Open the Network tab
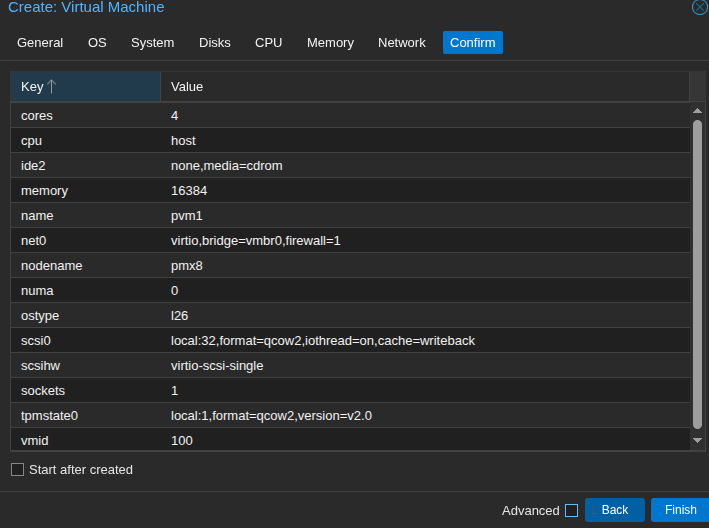Screen dimensions: 709x528 click(401, 43)
